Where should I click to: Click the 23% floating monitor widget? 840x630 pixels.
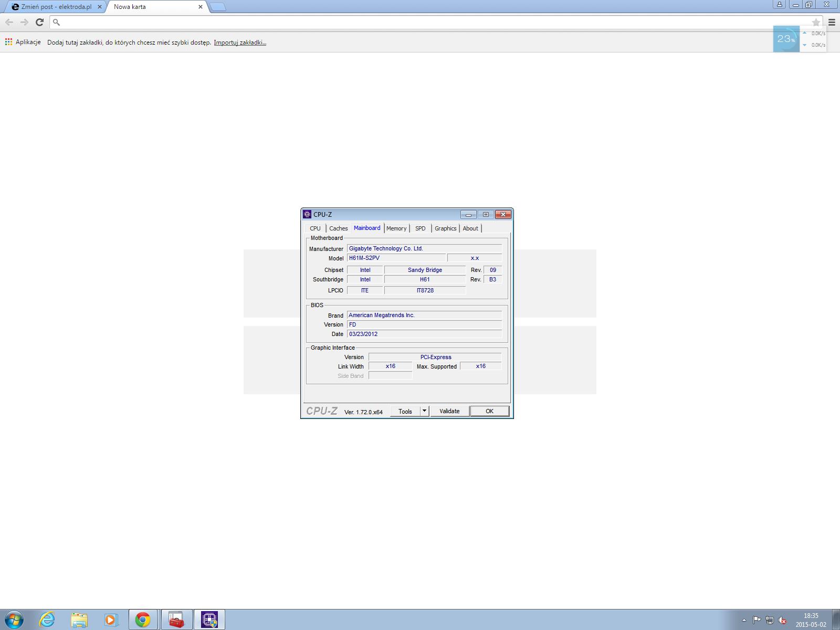[786, 39]
